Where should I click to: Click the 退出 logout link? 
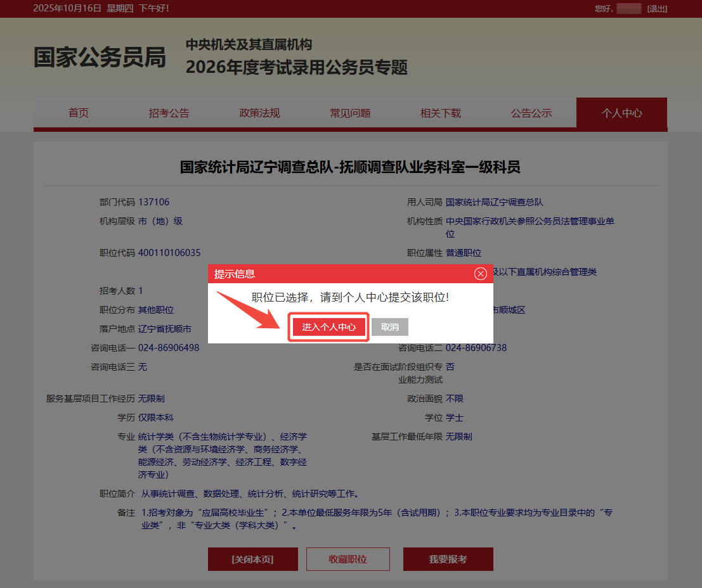point(657,8)
